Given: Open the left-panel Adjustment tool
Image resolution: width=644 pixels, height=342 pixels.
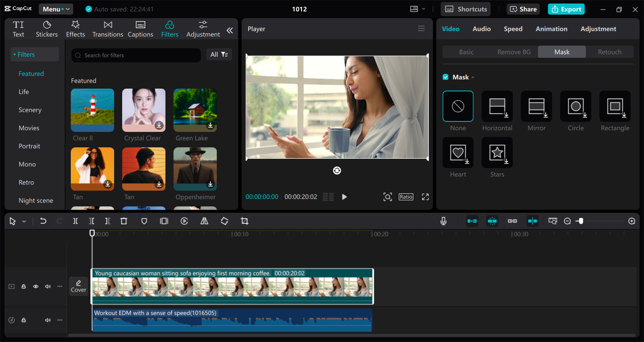Looking at the screenshot, I should (x=203, y=29).
